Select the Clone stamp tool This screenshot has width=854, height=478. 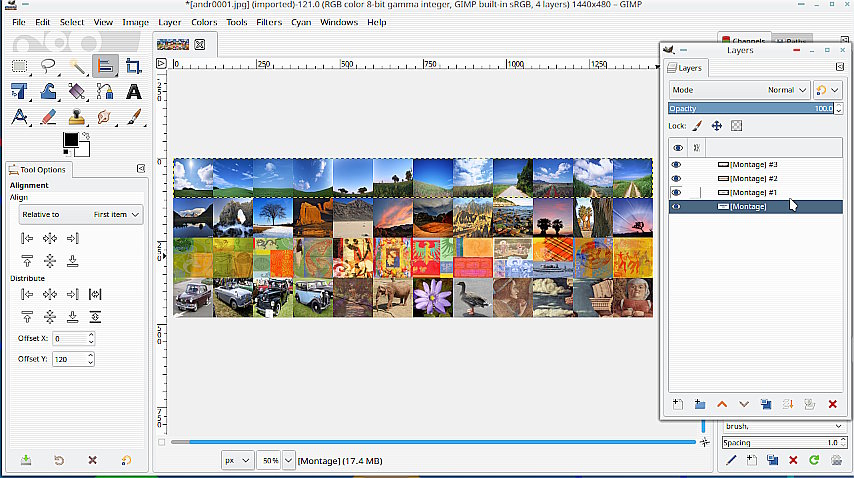click(x=77, y=117)
